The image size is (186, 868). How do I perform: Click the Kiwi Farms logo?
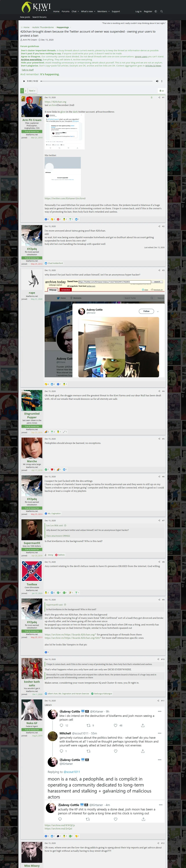point(36,7)
